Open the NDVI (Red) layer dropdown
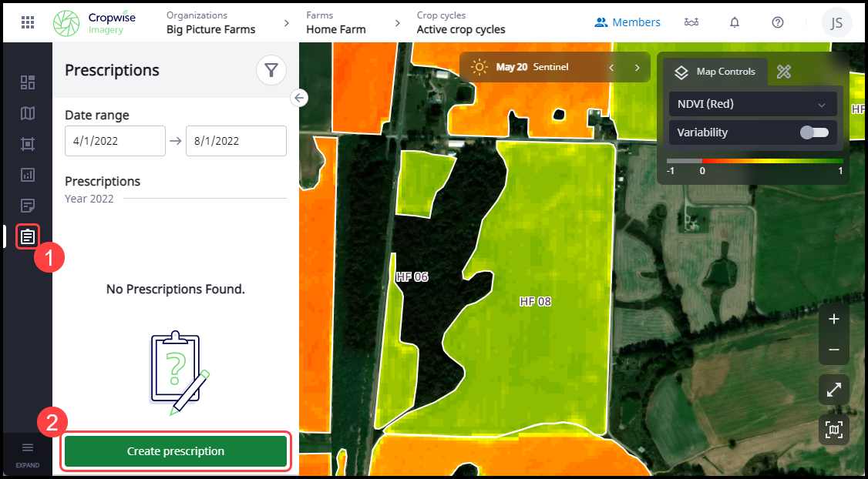Viewport: 868px width, 479px height. pyautogui.click(x=752, y=104)
